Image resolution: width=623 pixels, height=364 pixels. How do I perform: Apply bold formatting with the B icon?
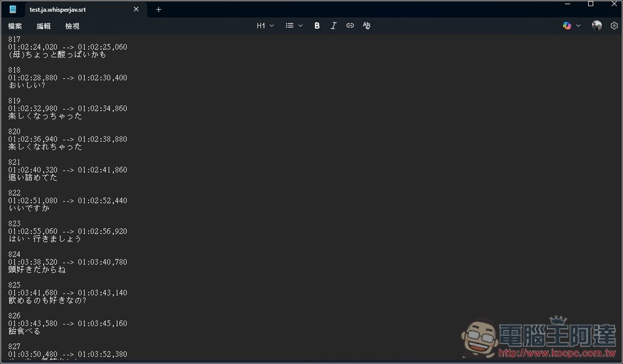(x=317, y=26)
